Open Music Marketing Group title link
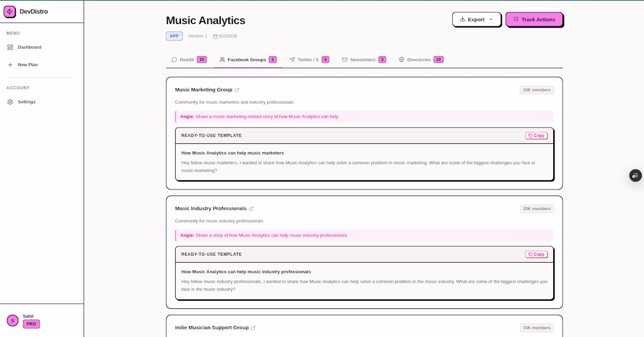The height and width of the screenshot is (337, 644). click(204, 90)
